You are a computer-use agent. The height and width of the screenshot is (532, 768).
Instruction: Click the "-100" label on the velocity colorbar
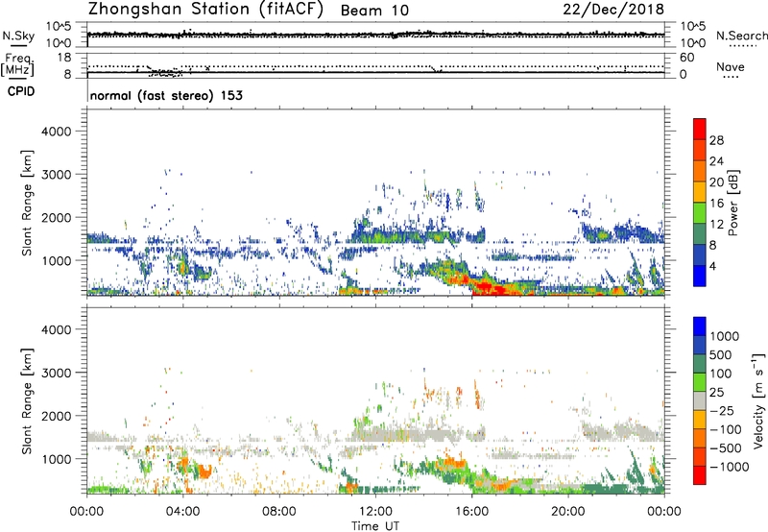click(725, 429)
